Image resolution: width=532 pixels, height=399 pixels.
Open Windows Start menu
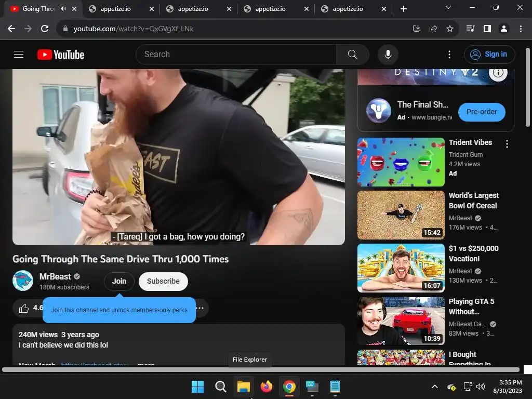click(x=197, y=387)
